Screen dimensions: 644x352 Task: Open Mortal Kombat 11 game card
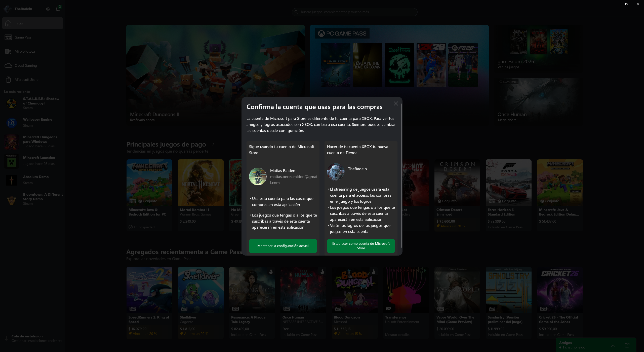point(200,195)
